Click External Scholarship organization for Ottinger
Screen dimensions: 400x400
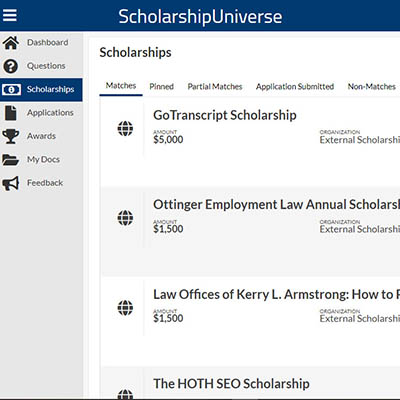click(x=360, y=229)
